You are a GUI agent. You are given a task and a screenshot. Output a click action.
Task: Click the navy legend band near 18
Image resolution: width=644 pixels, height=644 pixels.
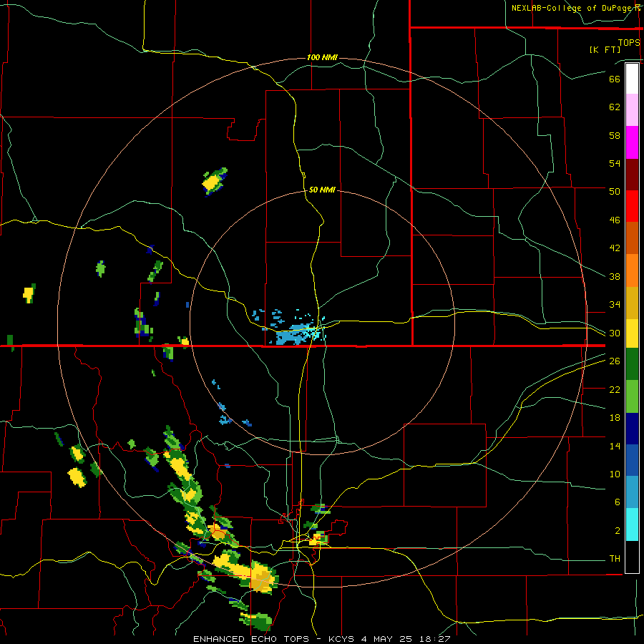coord(632,429)
